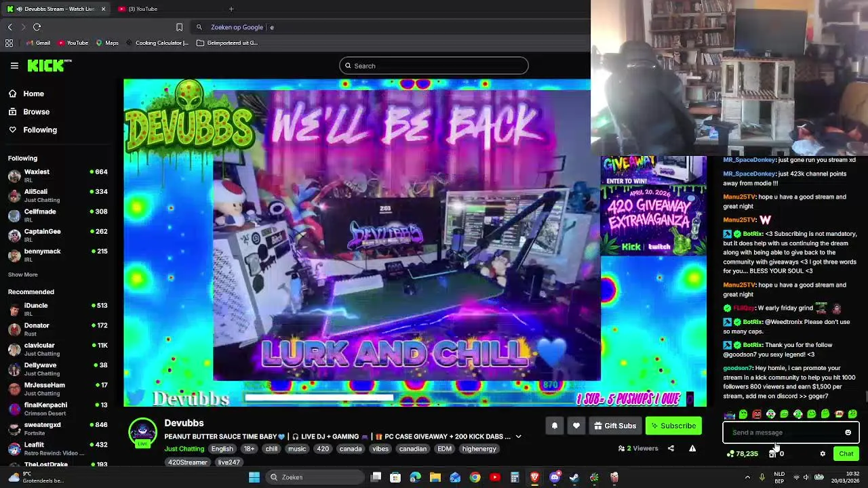Open Browse in Kick sidebar

30,112
